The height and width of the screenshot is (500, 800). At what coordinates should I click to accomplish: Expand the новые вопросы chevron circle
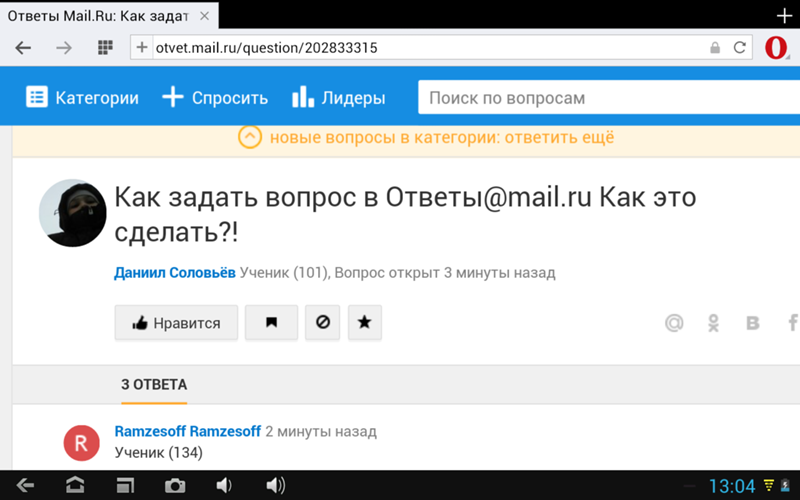(x=249, y=137)
